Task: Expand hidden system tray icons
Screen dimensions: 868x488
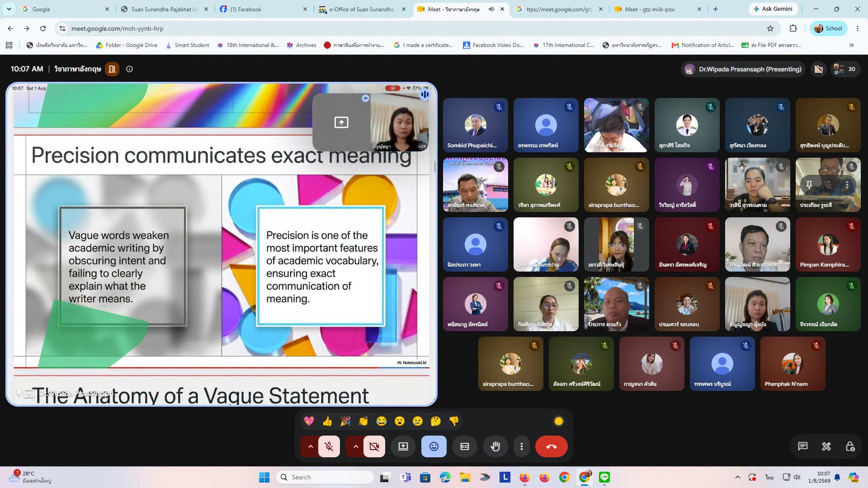Action: 738,477
